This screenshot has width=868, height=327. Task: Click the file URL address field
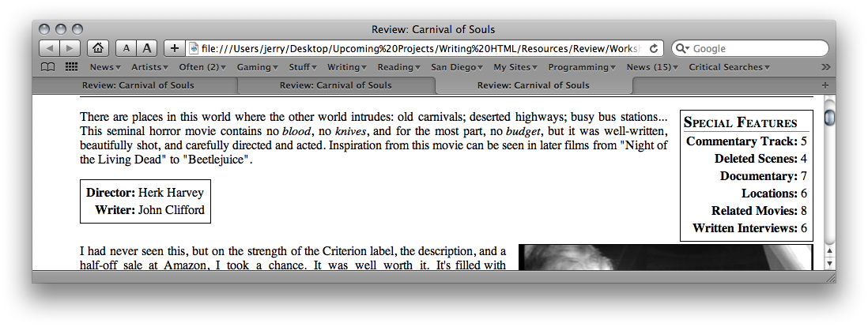[419, 49]
